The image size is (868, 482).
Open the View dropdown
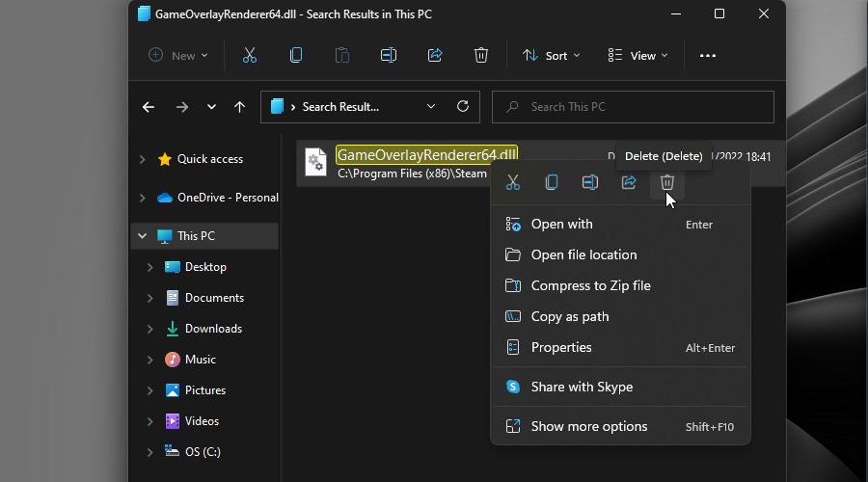coord(638,55)
